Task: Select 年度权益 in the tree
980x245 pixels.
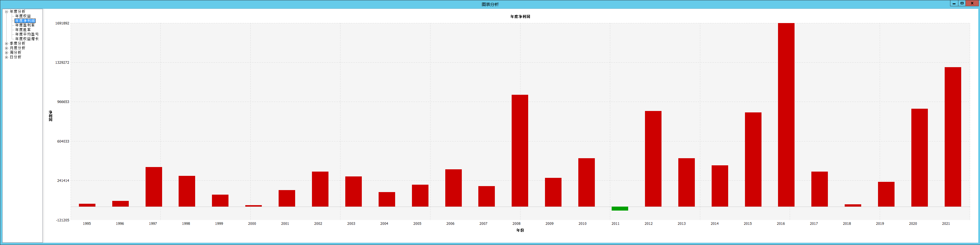Action: 23,16
